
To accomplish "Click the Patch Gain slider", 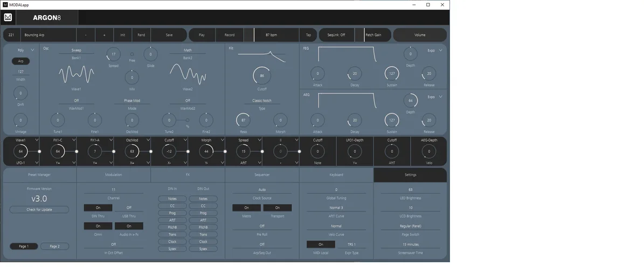I will pos(377,35).
